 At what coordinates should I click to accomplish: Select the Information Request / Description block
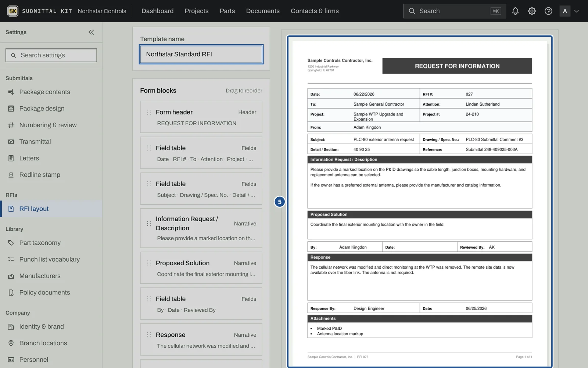pyautogui.click(x=201, y=228)
